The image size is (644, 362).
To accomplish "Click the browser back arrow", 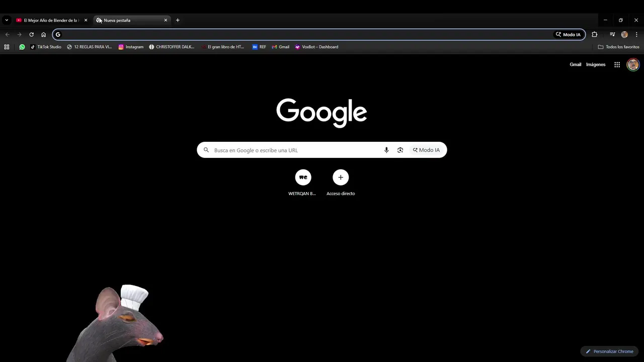I will (7, 35).
